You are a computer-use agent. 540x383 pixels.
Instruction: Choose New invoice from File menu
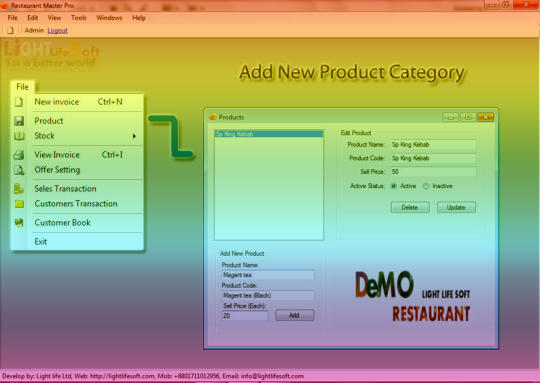click(x=78, y=102)
